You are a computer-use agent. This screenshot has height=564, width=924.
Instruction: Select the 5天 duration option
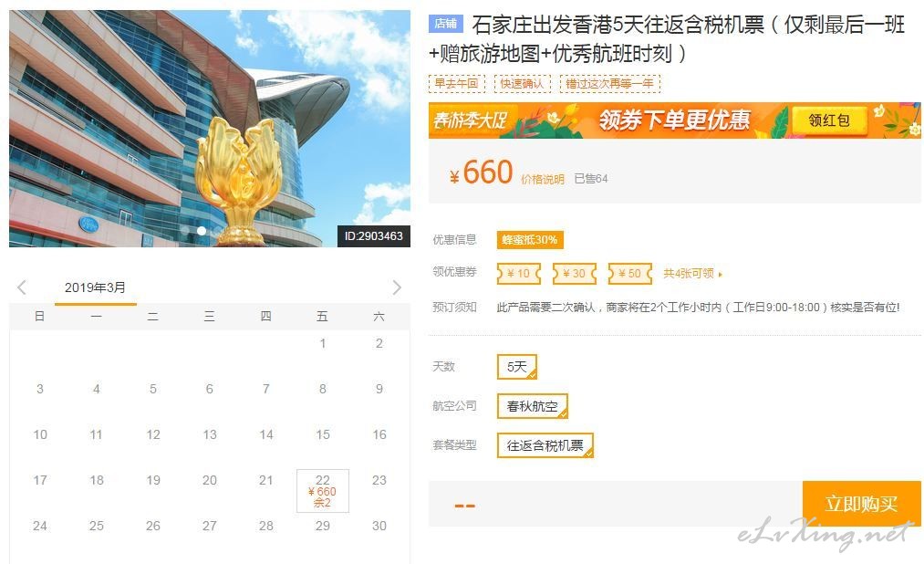(517, 367)
